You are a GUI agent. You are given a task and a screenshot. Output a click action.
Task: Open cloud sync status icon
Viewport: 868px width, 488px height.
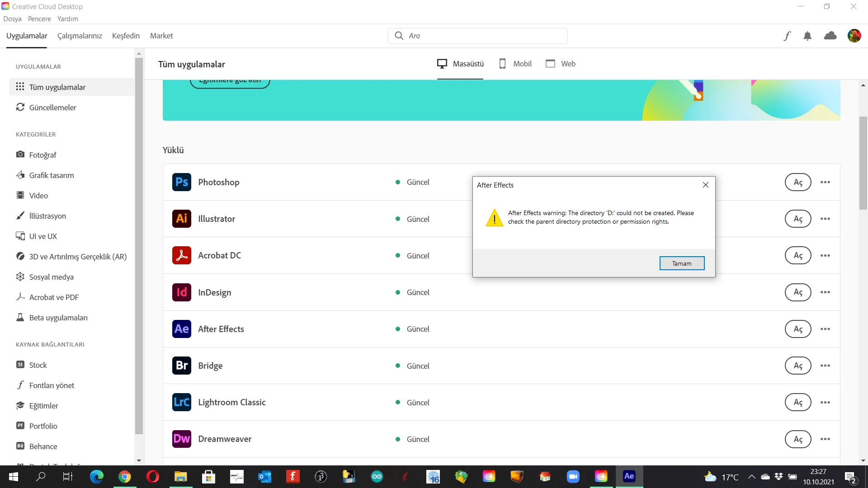[830, 36]
